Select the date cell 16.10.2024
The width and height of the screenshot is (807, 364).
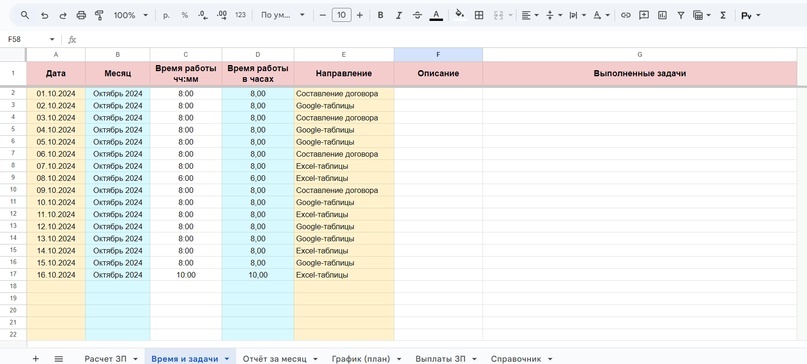tap(56, 275)
